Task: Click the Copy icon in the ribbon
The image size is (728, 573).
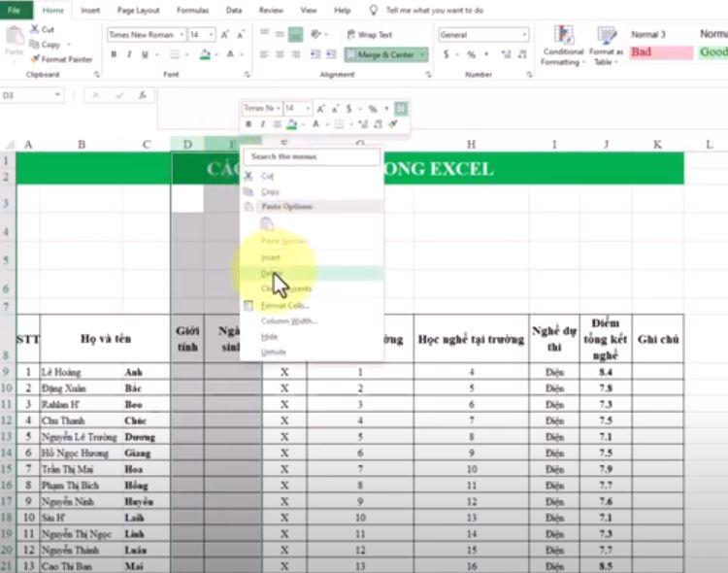Action: (x=34, y=44)
